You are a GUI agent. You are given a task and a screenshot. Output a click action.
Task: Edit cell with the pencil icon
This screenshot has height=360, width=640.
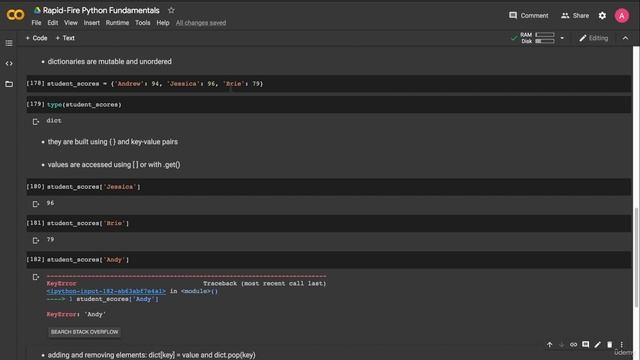598,345
